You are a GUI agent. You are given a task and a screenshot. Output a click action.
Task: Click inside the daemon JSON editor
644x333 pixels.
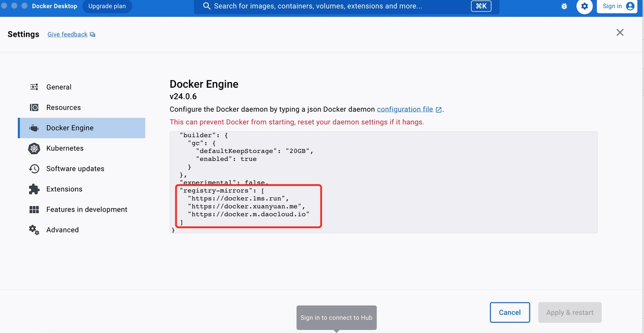383,182
